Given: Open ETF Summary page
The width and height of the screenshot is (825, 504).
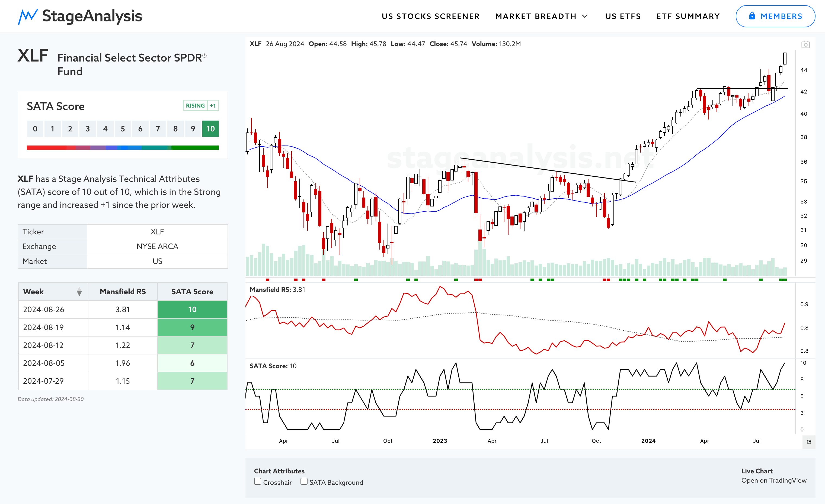Looking at the screenshot, I should (x=688, y=16).
